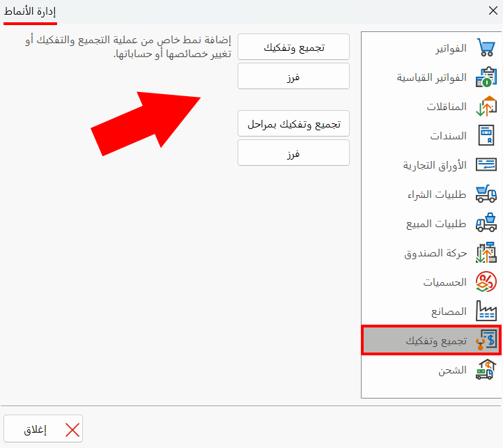Image resolution: width=503 pixels, height=448 pixels.
Task: Choose the حركة الصندوق cash register icon
Action: (486, 252)
